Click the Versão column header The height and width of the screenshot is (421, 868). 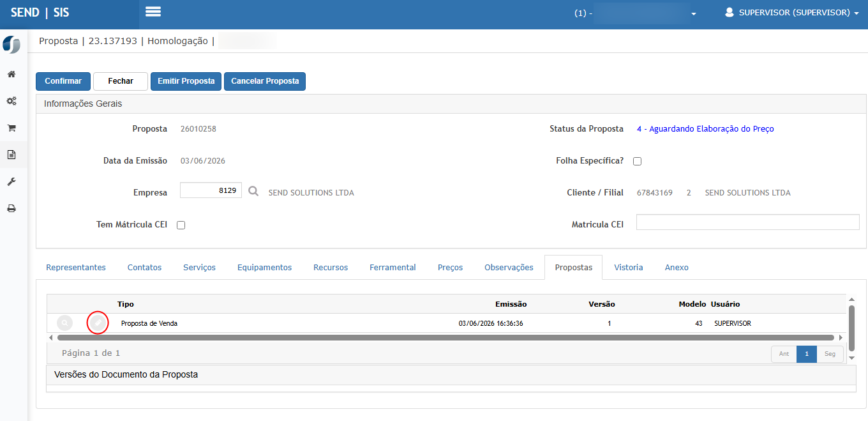coord(602,304)
